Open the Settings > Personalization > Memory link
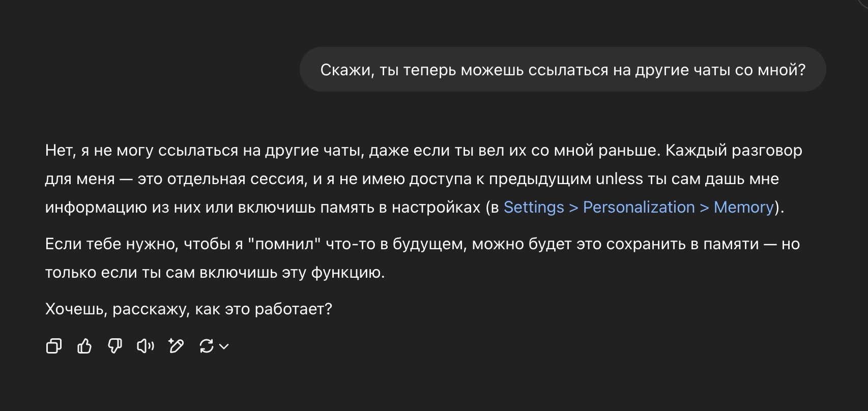 pos(639,208)
